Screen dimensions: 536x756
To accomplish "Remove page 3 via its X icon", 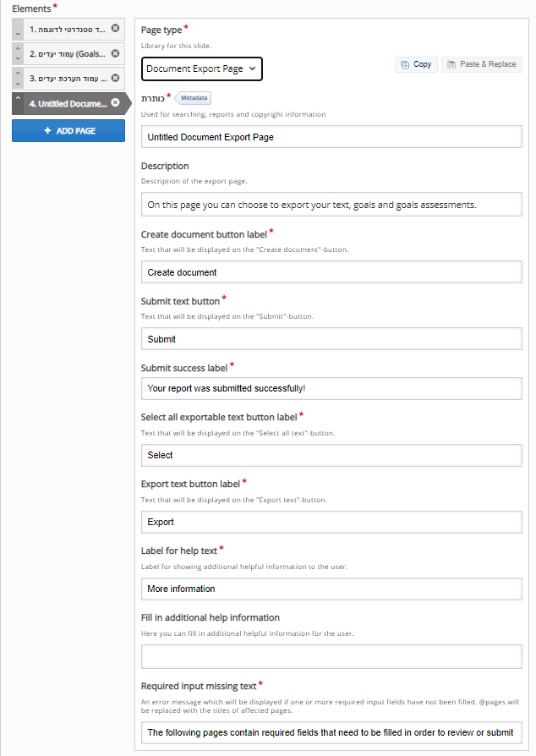I will [115, 78].
